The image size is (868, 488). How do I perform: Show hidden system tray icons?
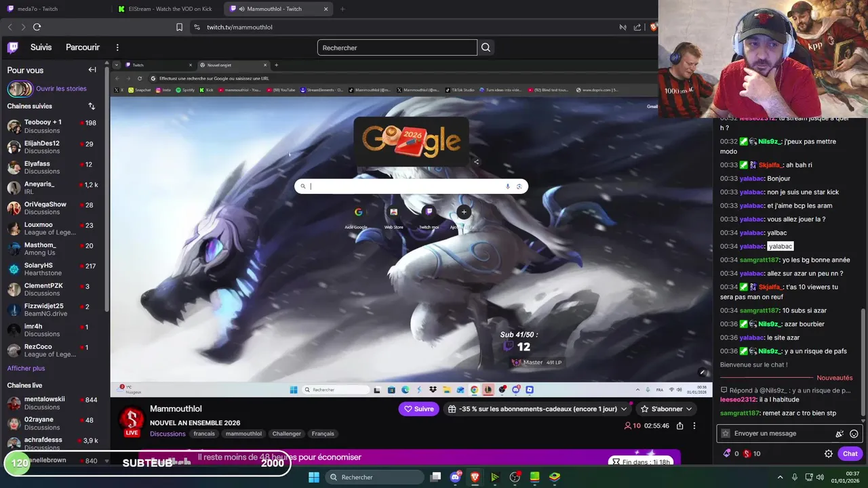click(x=780, y=477)
